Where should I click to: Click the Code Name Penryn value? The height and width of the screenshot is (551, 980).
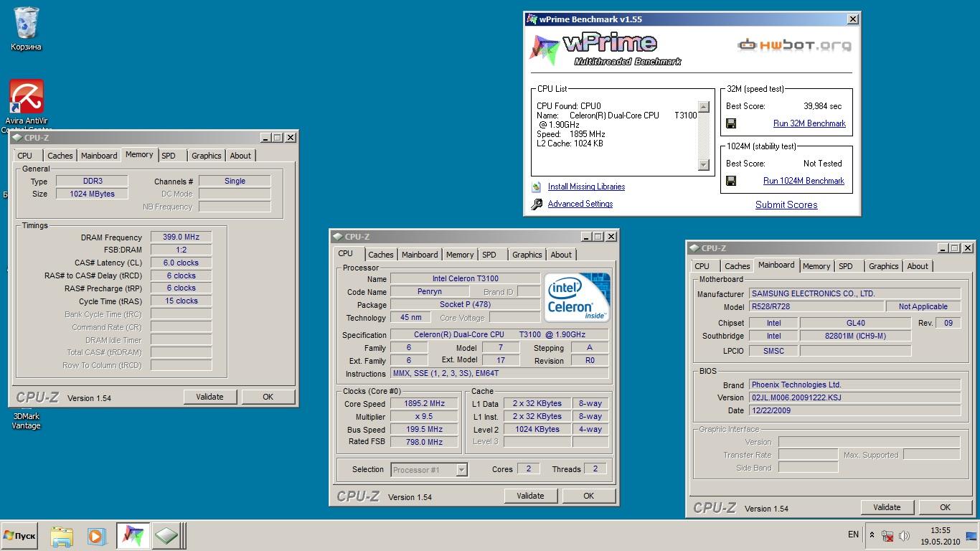pos(430,292)
